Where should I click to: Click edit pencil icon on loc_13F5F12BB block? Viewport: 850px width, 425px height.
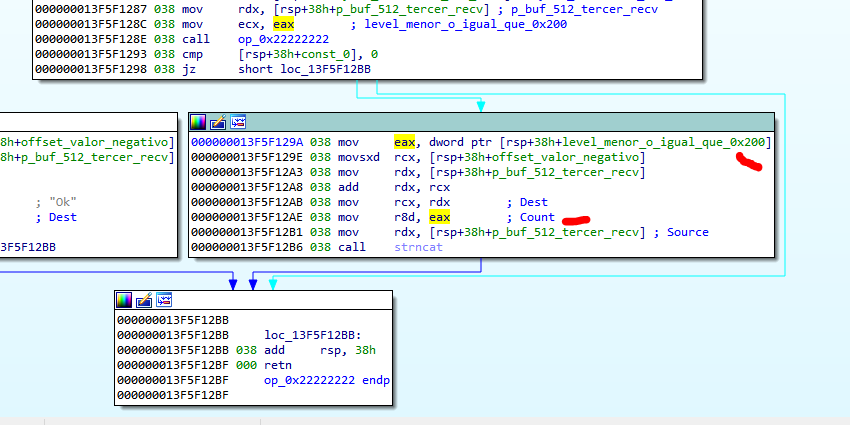pyautogui.click(x=144, y=300)
